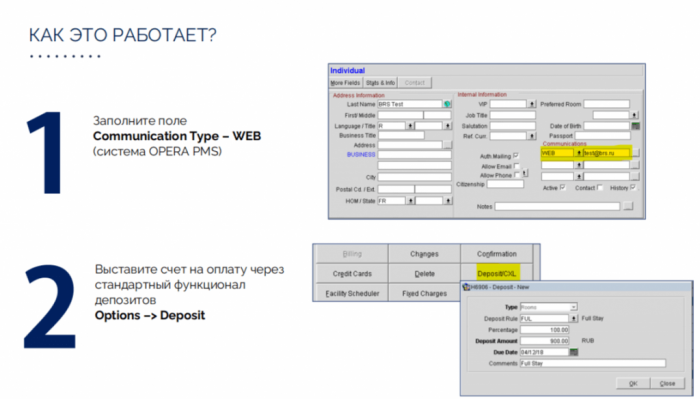Open the Title dropdown arrow

[x=447, y=126]
